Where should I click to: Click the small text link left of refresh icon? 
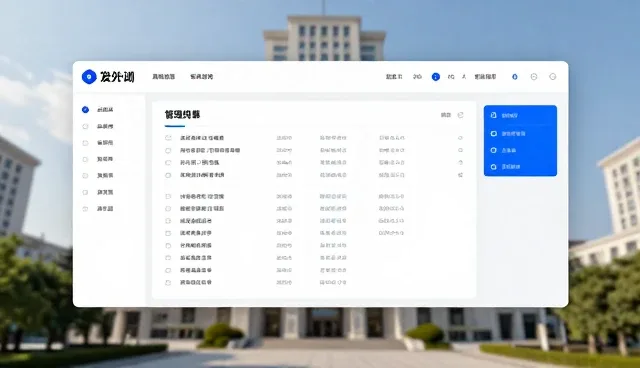(x=446, y=115)
